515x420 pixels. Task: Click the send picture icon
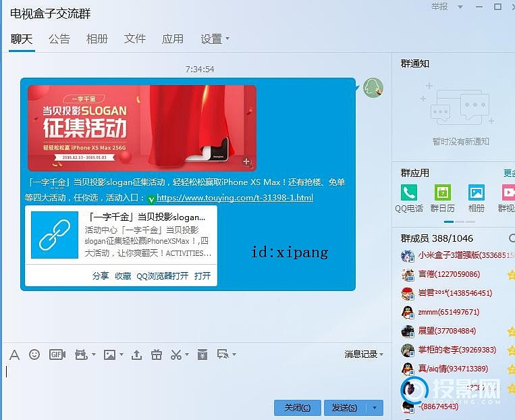pos(110,355)
